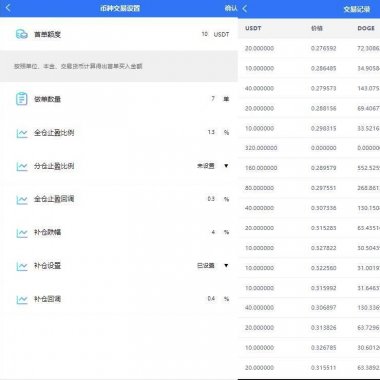Edit the 补仓跌幅 value 4
The width and height of the screenshot is (380, 380).
point(213,232)
